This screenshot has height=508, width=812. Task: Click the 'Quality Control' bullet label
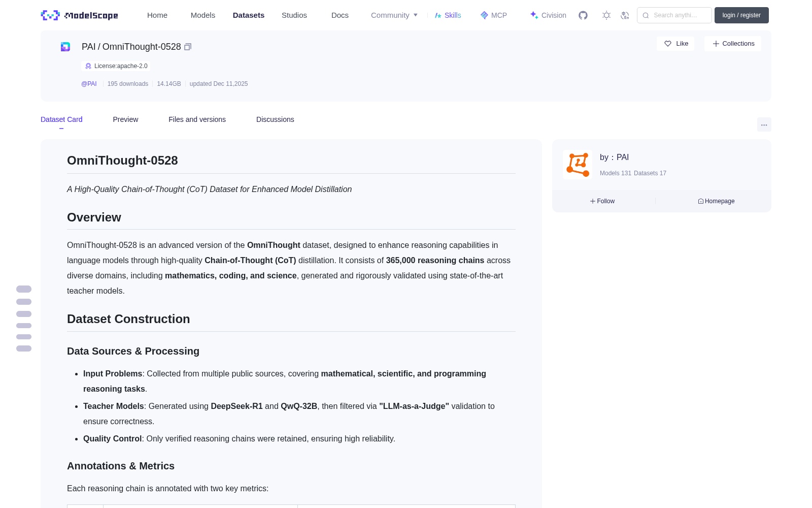[x=112, y=439]
